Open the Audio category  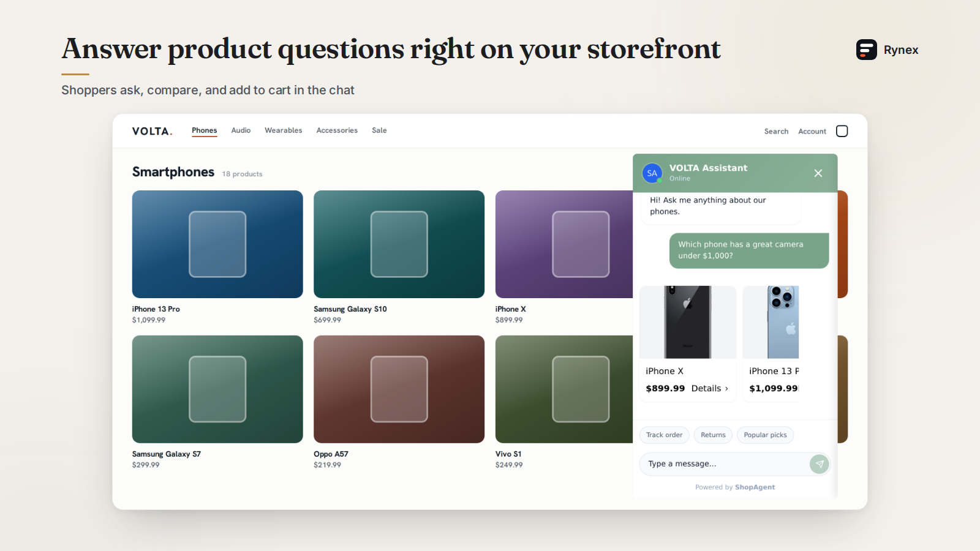point(241,130)
